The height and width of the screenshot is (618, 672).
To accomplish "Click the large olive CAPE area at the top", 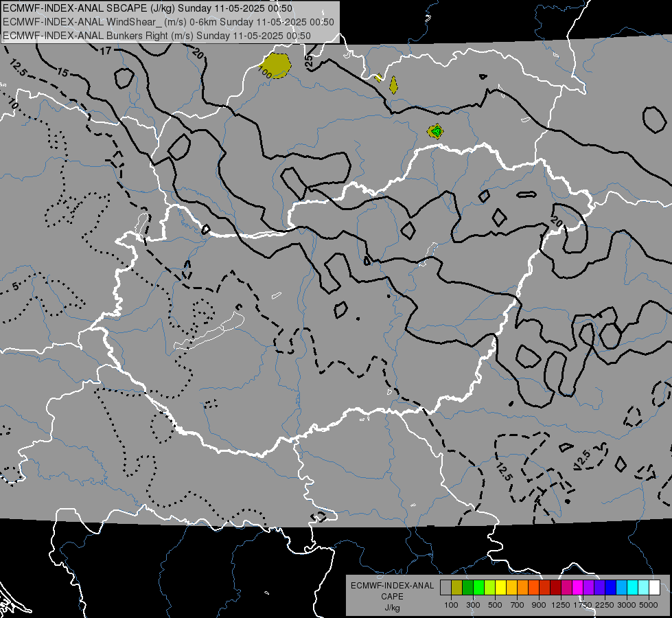I will tap(277, 65).
